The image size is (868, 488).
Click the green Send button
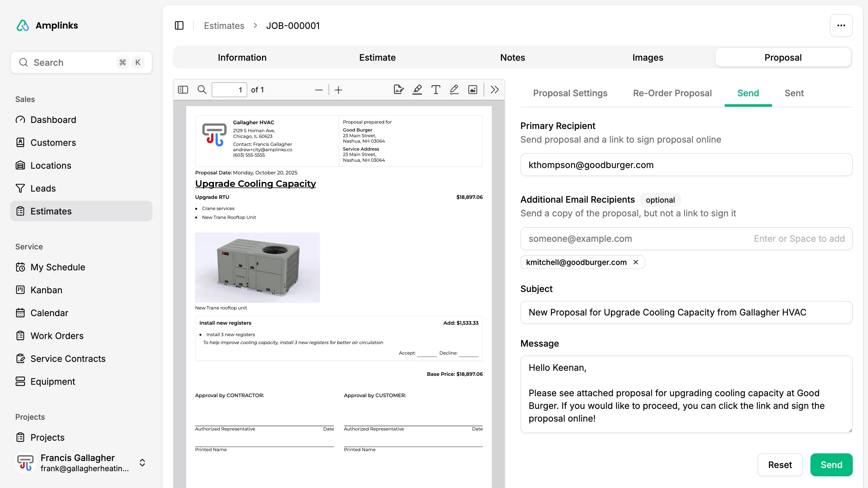[x=831, y=465]
